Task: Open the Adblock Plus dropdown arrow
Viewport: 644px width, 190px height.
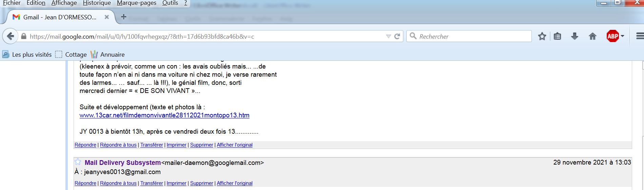Action: tap(622, 36)
